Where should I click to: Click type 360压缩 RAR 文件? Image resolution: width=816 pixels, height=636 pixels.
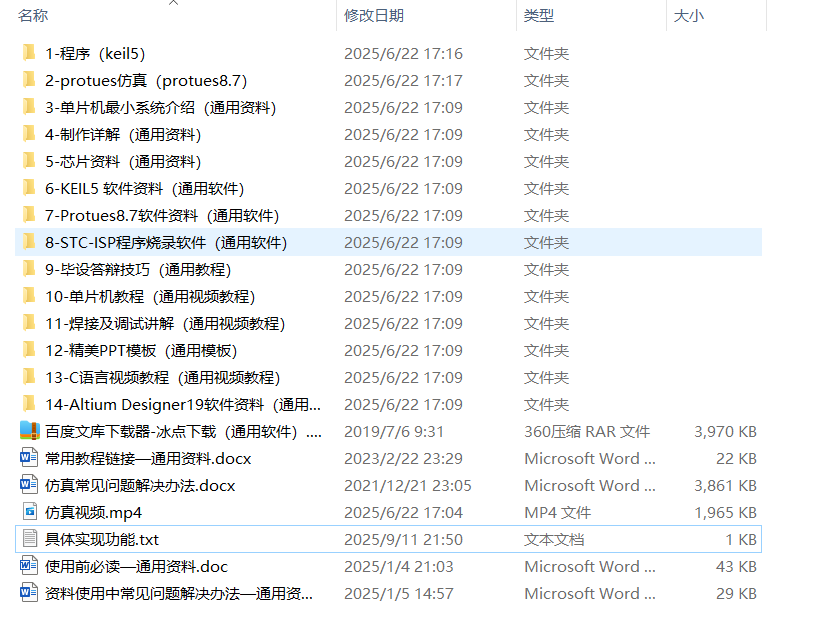pos(587,432)
